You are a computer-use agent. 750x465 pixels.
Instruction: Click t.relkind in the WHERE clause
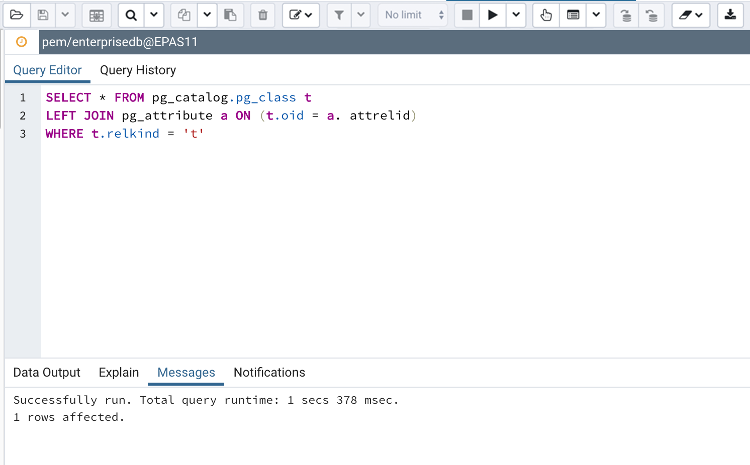click(x=125, y=134)
